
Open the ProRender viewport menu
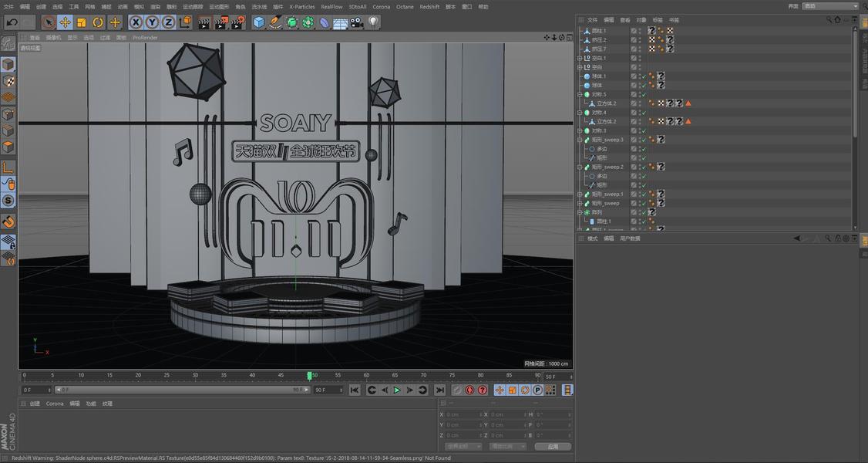pyautogui.click(x=145, y=38)
